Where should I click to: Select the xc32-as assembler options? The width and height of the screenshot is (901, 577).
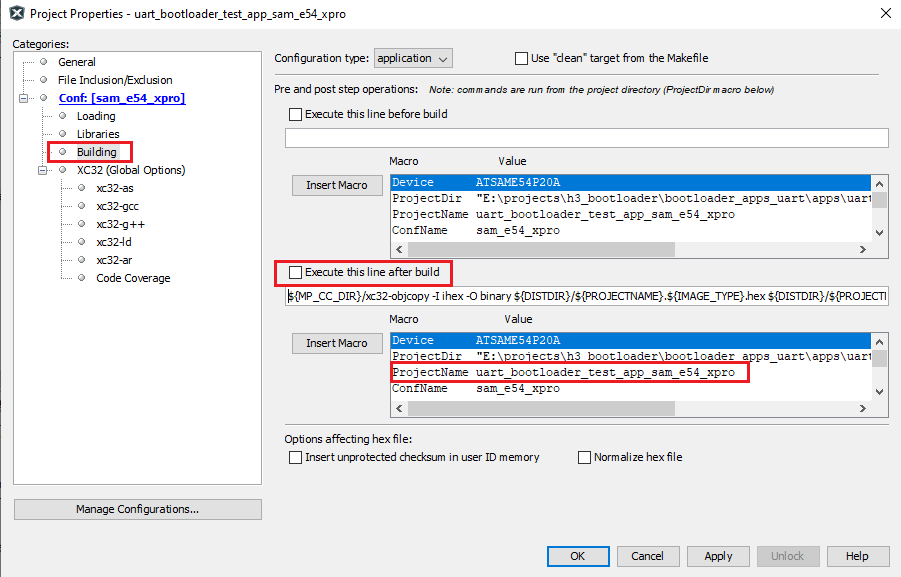pyautogui.click(x=113, y=188)
